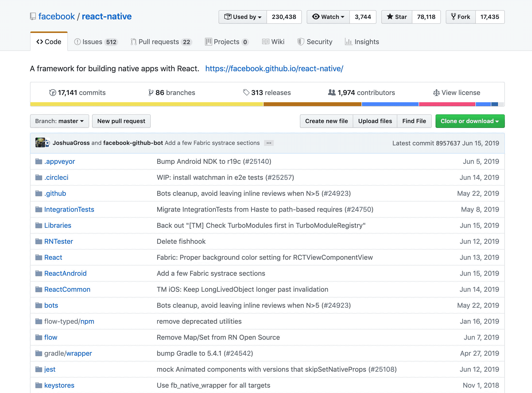Click the tag icon next to 313 releases
Viewport: 532px width, 393px height.
[x=246, y=92]
